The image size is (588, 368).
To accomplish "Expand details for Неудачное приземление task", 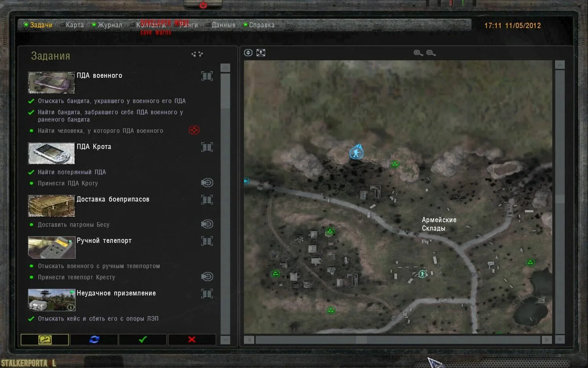I will coord(207,293).
